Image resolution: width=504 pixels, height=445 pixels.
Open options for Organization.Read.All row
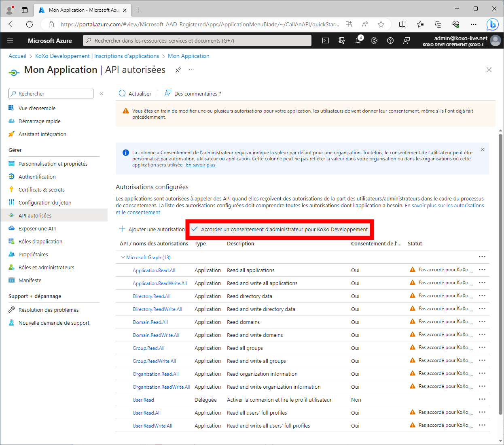(x=482, y=373)
